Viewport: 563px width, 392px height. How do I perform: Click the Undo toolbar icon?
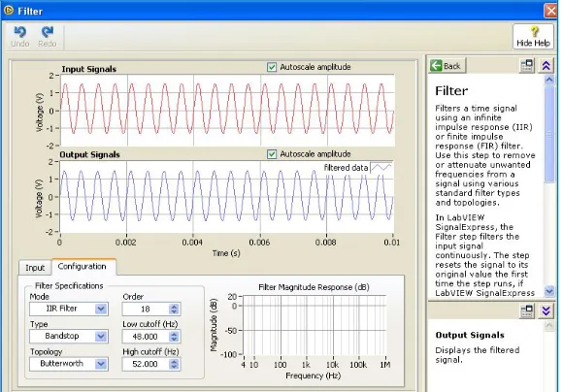[x=19, y=37]
